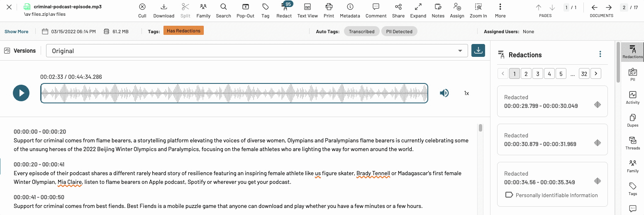Click the Has Redactions tag

point(183,31)
